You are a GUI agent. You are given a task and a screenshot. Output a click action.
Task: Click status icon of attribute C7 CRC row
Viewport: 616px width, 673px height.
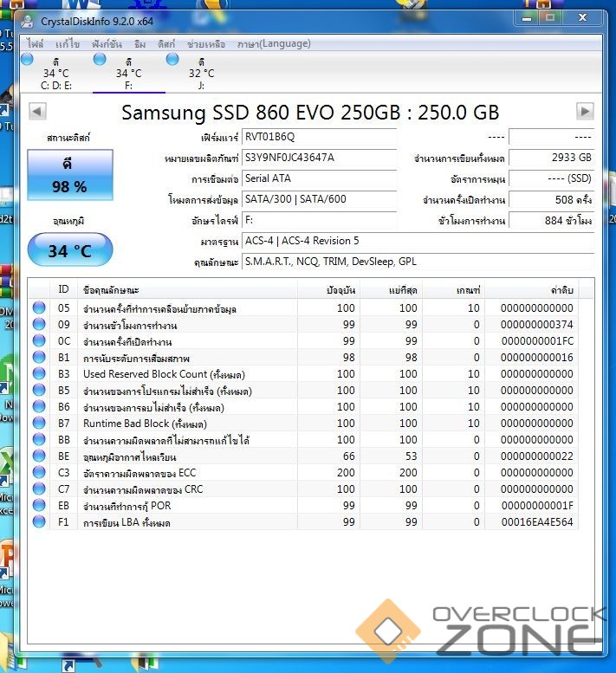(x=39, y=489)
